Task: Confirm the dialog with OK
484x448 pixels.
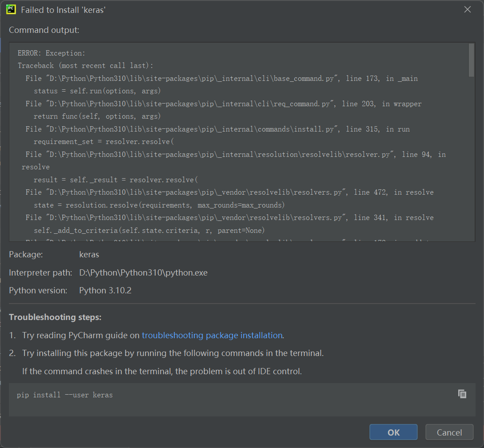Action: coord(393,432)
